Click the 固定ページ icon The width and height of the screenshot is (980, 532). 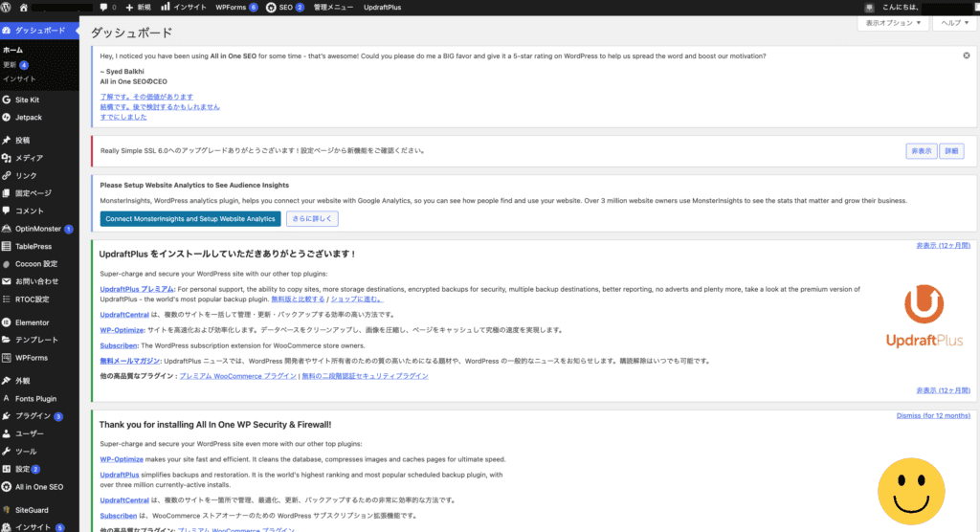coord(7,193)
